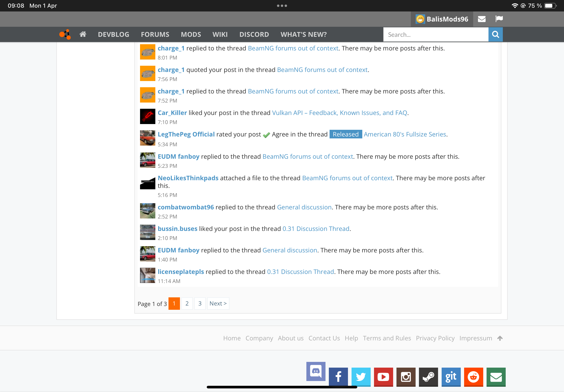564x392 pixels.
Task: Open the git footer icon
Action: 451,377
